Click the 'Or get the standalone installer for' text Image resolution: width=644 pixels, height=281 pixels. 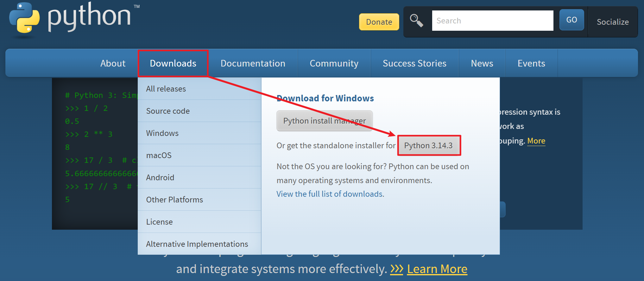coord(336,145)
